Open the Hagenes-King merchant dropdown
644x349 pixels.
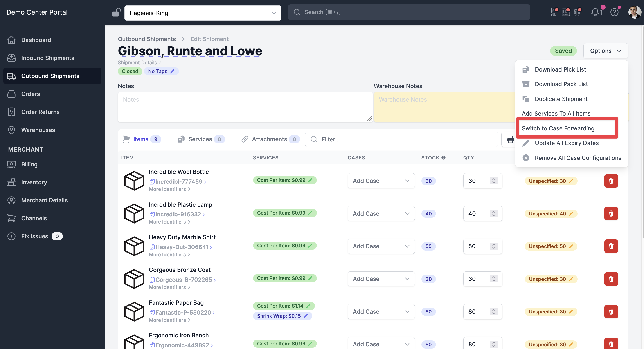pos(203,13)
